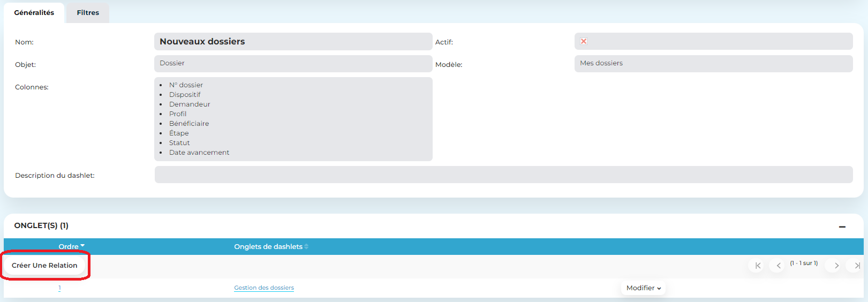The image size is (868, 302).
Task: Toggle the Actif checkbox
Action: [584, 41]
